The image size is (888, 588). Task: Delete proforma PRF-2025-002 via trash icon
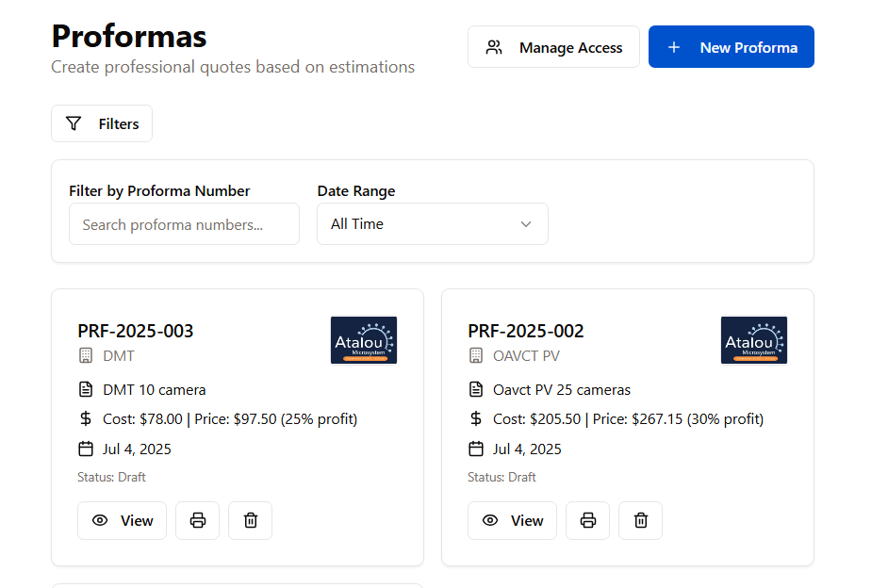[x=641, y=520]
